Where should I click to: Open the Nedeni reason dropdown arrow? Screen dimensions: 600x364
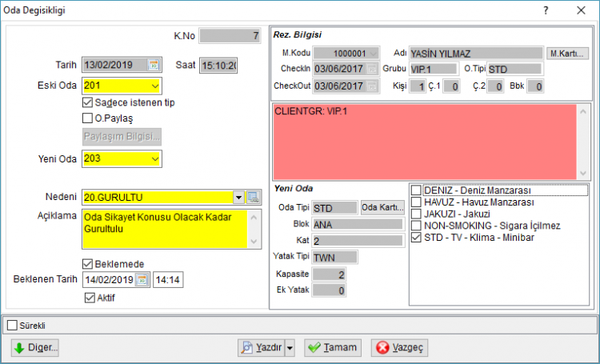pyautogui.click(x=238, y=198)
